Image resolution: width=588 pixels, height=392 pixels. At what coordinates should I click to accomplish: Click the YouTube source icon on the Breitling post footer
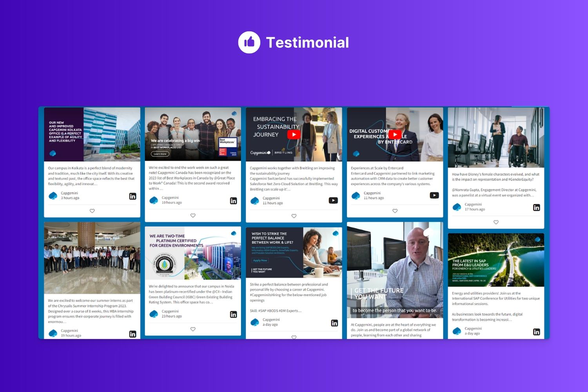click(x=333, y=200)
